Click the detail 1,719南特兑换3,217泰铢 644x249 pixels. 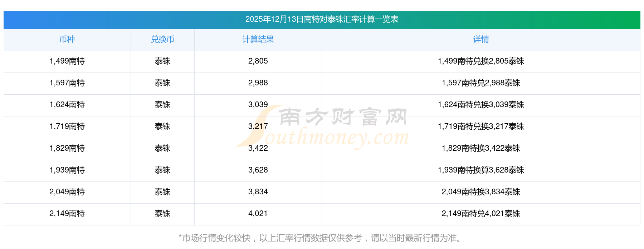(481, 126)
